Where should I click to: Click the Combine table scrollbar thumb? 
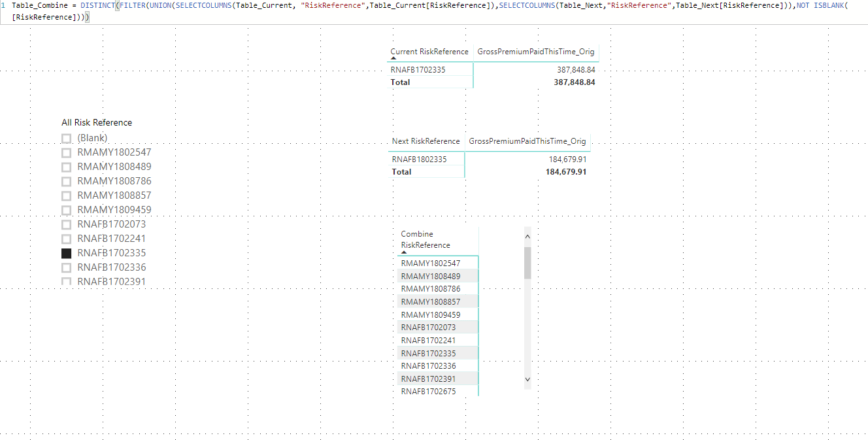point(527,263)
